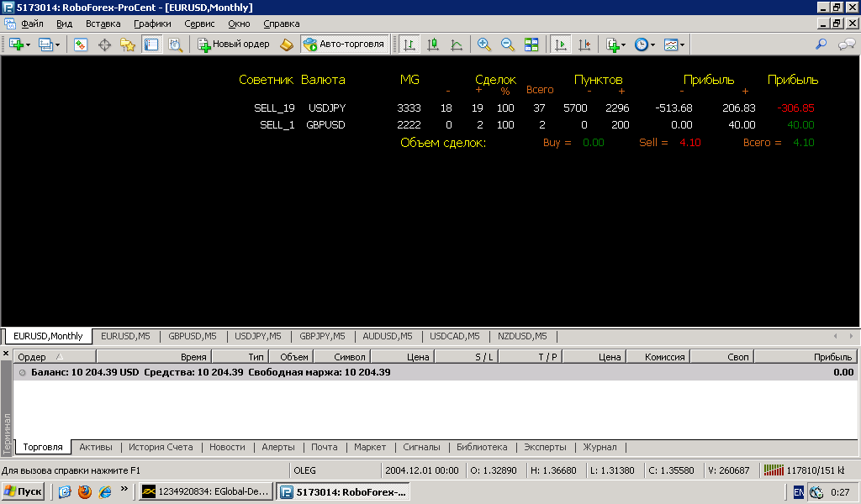Open the Вставка menu
The width and height of the screenshot is (861, 504).
point(103,24)
